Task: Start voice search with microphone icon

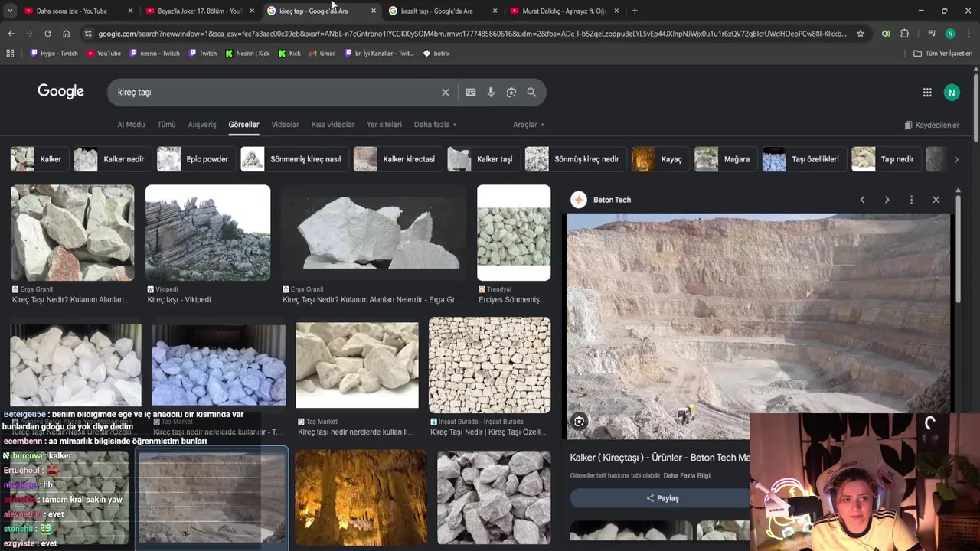Action: click(x=491, y=93)
